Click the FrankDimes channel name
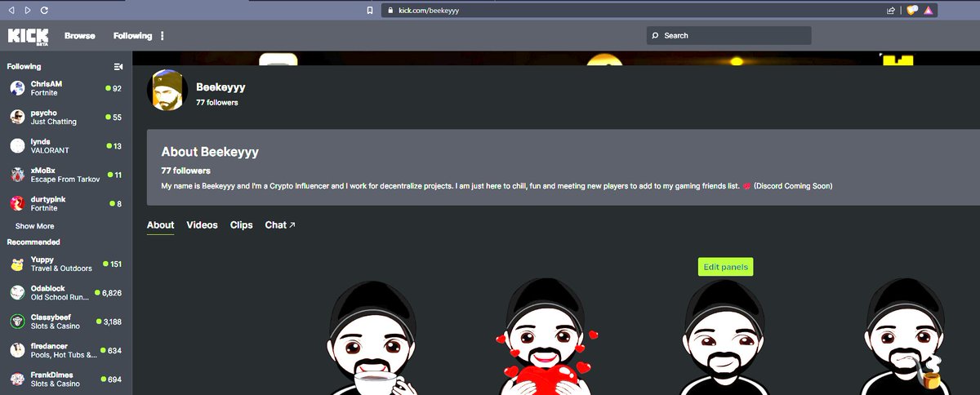 [x=51, y=375]
